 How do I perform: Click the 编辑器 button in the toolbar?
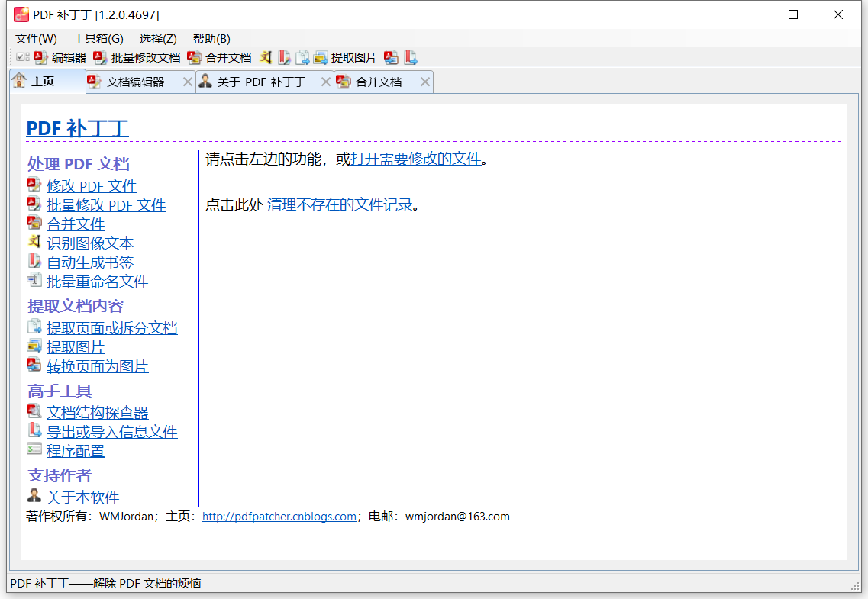click(x=60, y=57)
